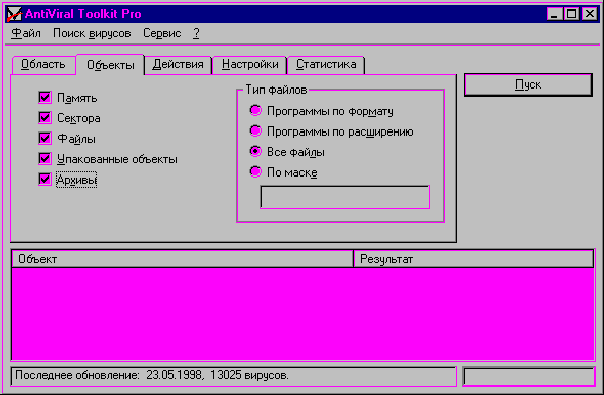Select the Все файлы radio button

(x=255, y=151)
